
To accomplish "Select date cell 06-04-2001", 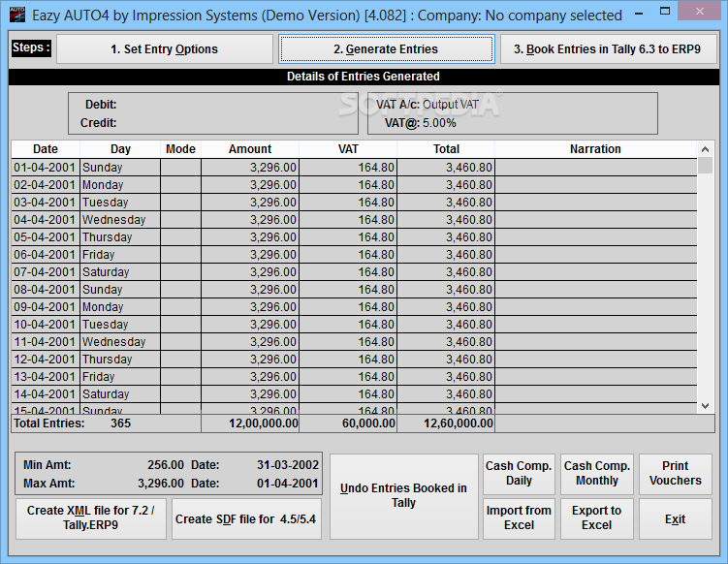I will point(46,254).
